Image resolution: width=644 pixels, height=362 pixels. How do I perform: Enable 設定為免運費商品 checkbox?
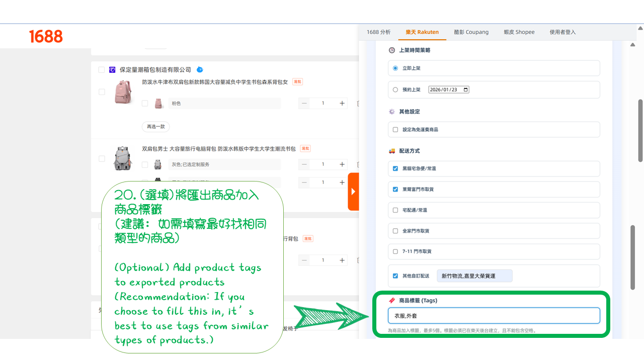(395, 129)
